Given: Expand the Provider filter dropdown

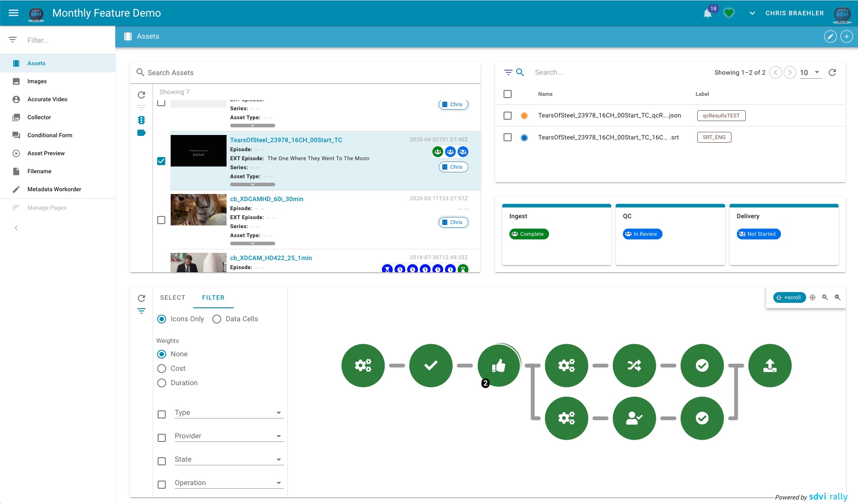Looking at the screenshot, I should click(x=229, y=436).
